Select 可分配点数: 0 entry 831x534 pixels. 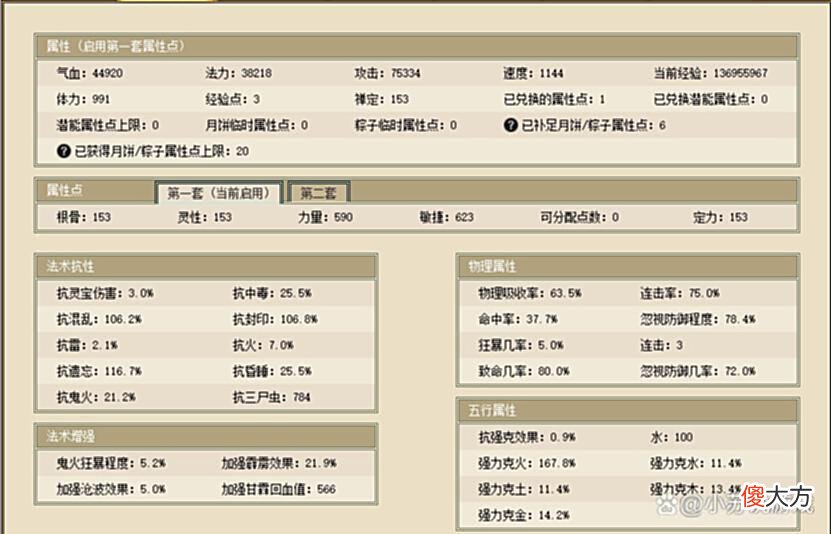click(579, 217)
